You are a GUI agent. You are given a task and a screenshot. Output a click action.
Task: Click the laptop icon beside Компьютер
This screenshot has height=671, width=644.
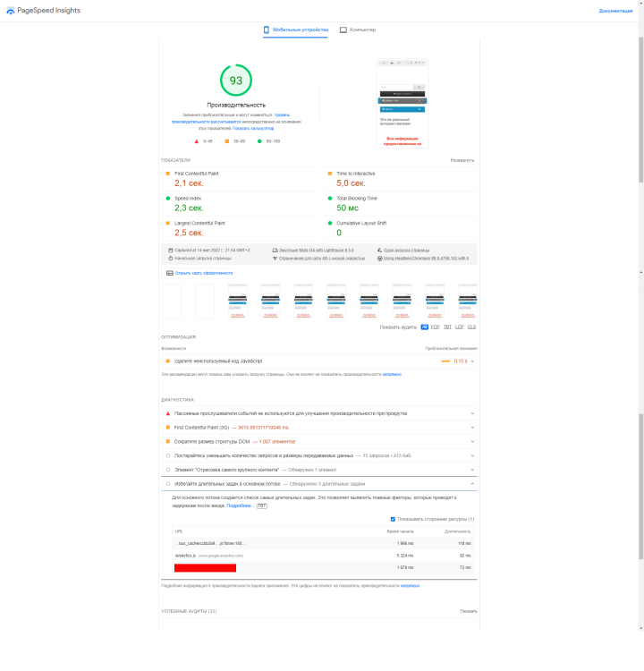[x=343, y=30]
